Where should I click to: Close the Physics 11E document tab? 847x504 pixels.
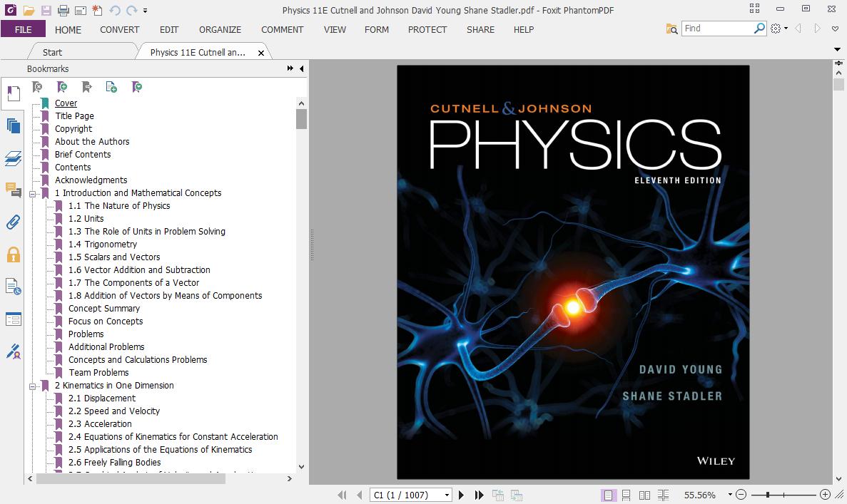[261, 53]
